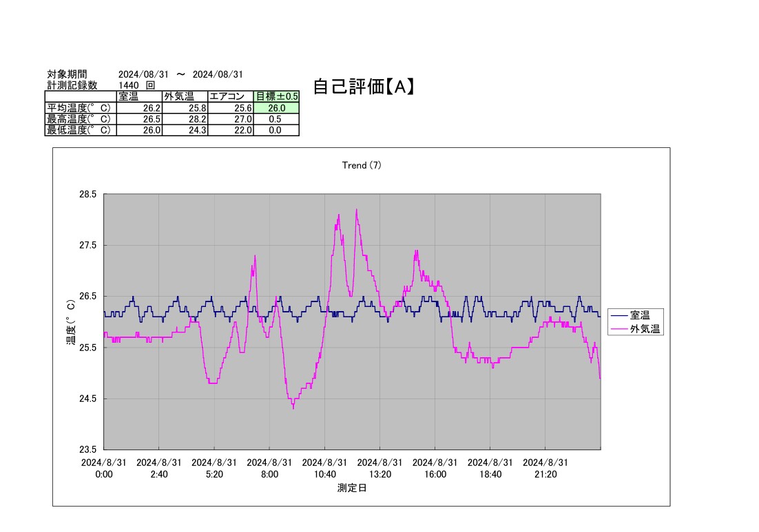Select the 13:20 x-axis time label
759x532 pixels.
379,474
